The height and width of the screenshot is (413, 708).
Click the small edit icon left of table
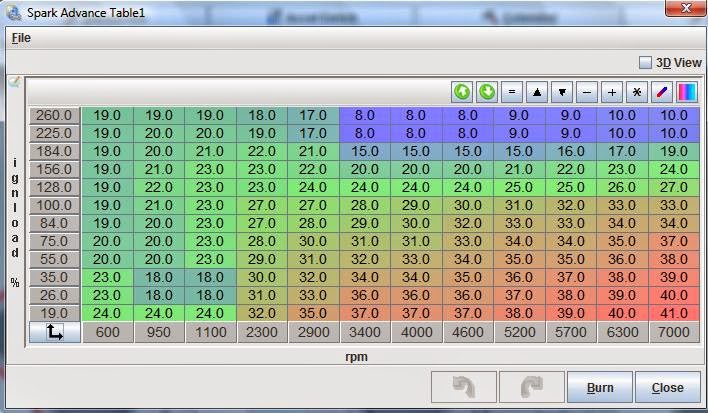(14, 82)
